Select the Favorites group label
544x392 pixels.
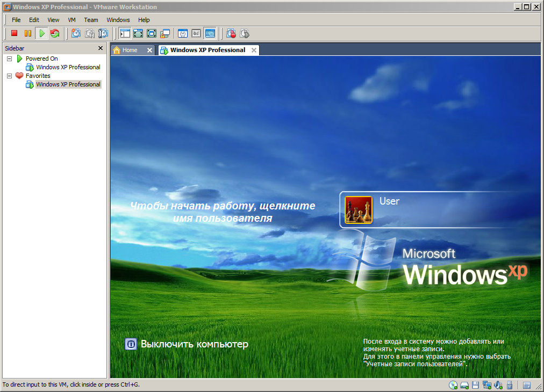38,76
